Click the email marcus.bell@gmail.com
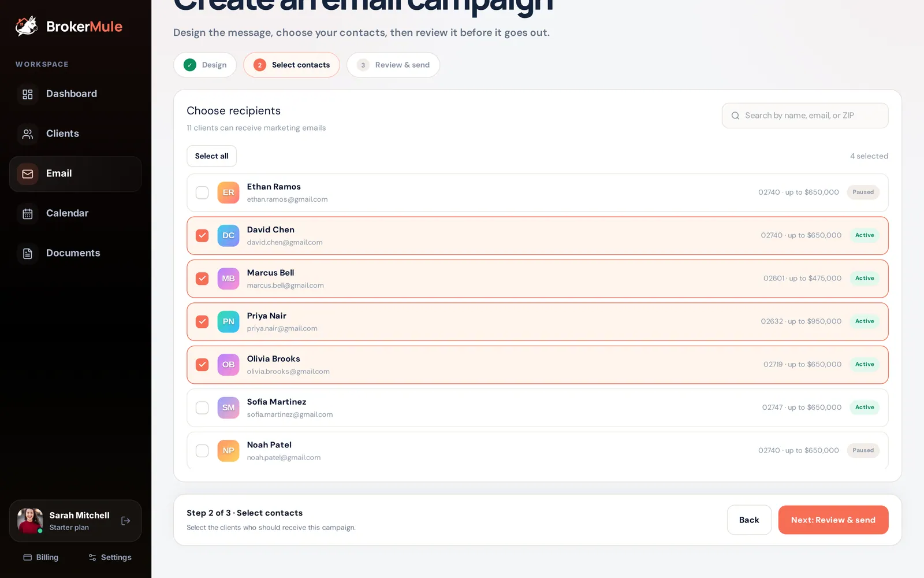924x578 pixels. click(x=285, y=286)
